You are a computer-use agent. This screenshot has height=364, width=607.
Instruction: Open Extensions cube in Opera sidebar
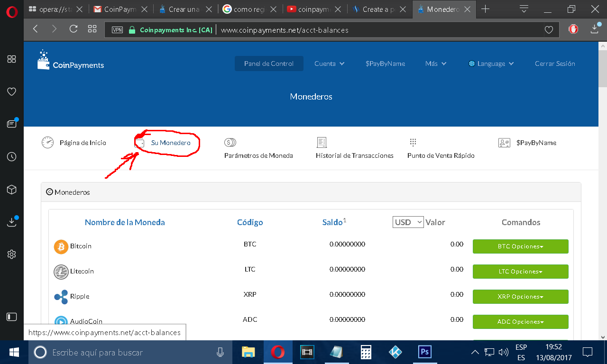[x=12, y=189]
